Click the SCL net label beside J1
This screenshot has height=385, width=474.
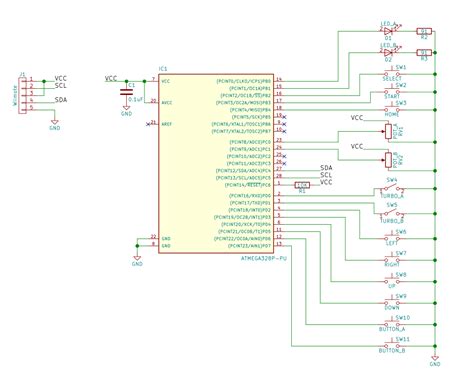tap(61, 86)
